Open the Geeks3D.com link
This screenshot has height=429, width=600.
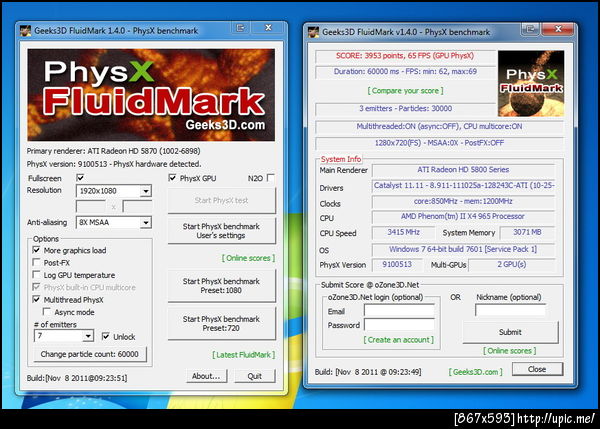pos(475,372)
